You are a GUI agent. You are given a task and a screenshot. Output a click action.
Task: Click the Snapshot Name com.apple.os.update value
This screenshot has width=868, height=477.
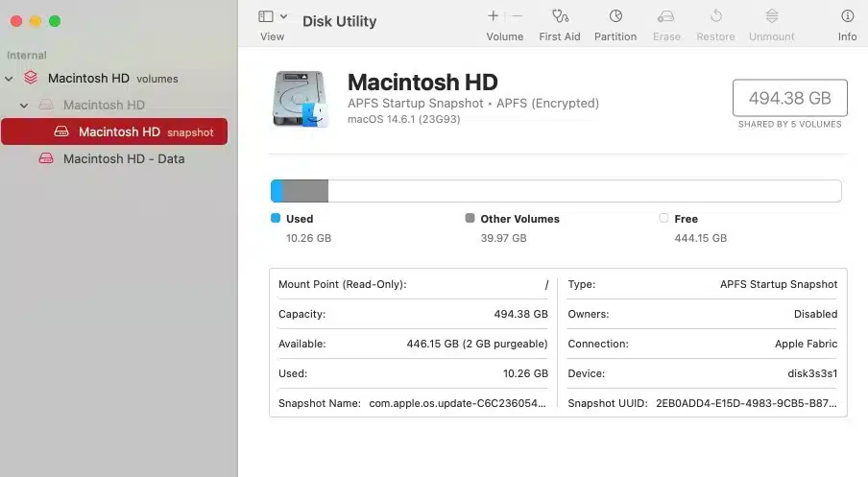click(x=457, y=403)
